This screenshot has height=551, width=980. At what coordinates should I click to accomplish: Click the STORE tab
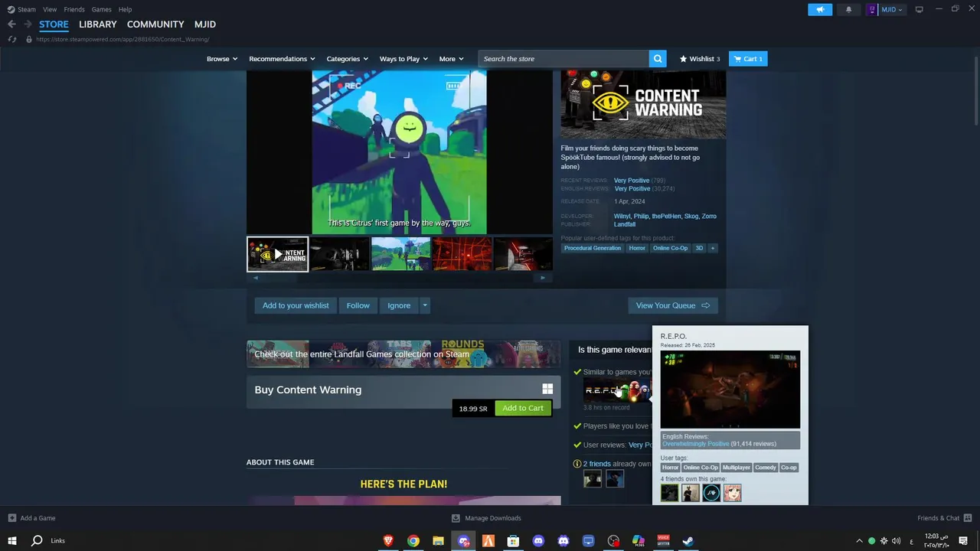(54, 24)
